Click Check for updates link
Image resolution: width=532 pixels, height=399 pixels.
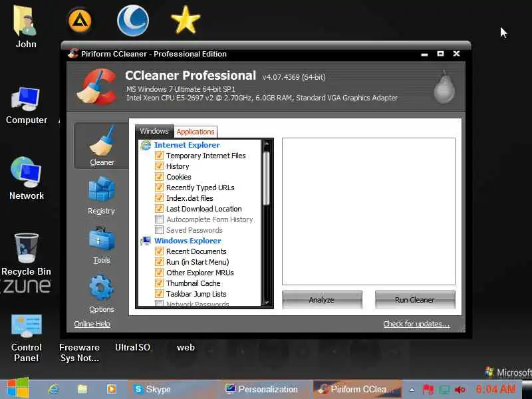416,324
